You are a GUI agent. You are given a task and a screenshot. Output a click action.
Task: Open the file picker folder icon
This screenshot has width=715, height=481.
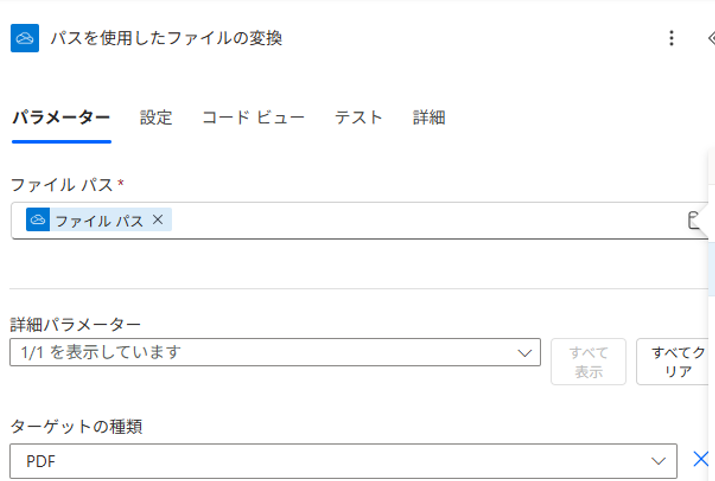695,221
